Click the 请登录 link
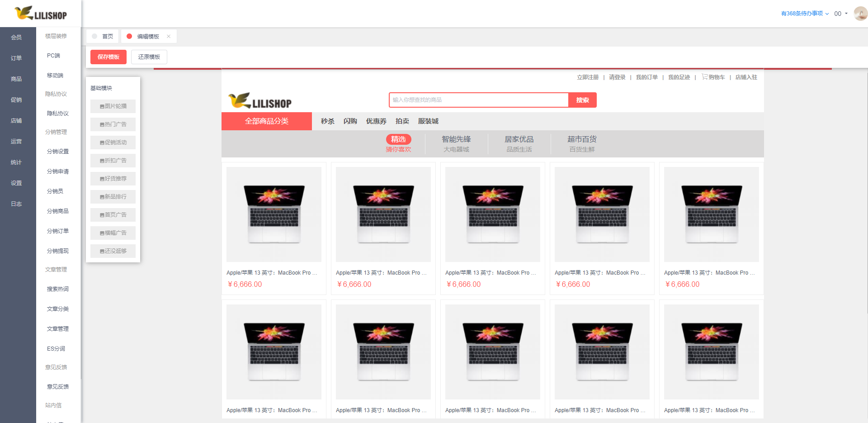868x423 pixels. (617, 77)
